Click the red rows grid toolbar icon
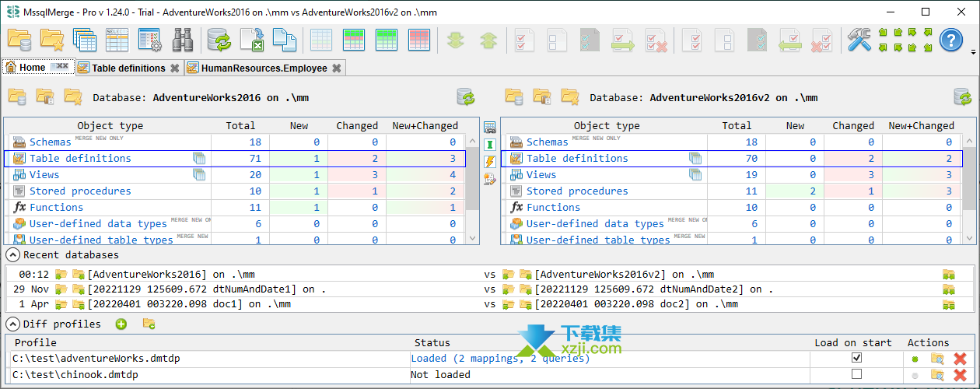The width and height of the screenshot is (980, 389). pyautogui.click(x=419, y=40)
